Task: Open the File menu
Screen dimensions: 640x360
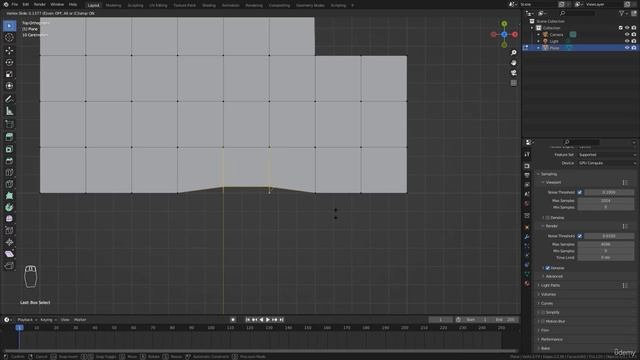Action: click(x=15, y=4)
